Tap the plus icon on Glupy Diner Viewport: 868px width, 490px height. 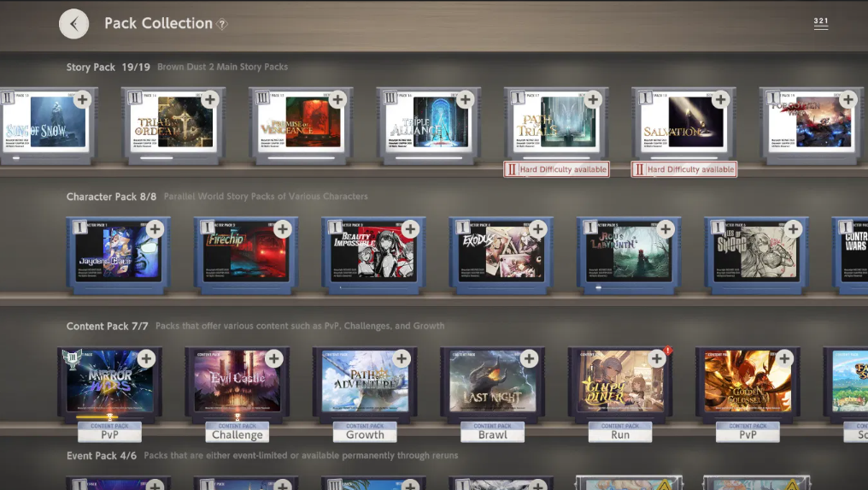click(656, 358)
